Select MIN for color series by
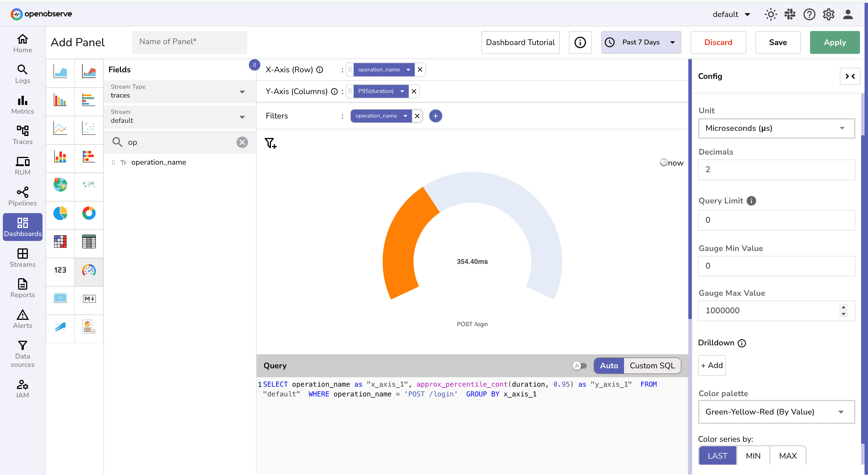 point(753,455)
